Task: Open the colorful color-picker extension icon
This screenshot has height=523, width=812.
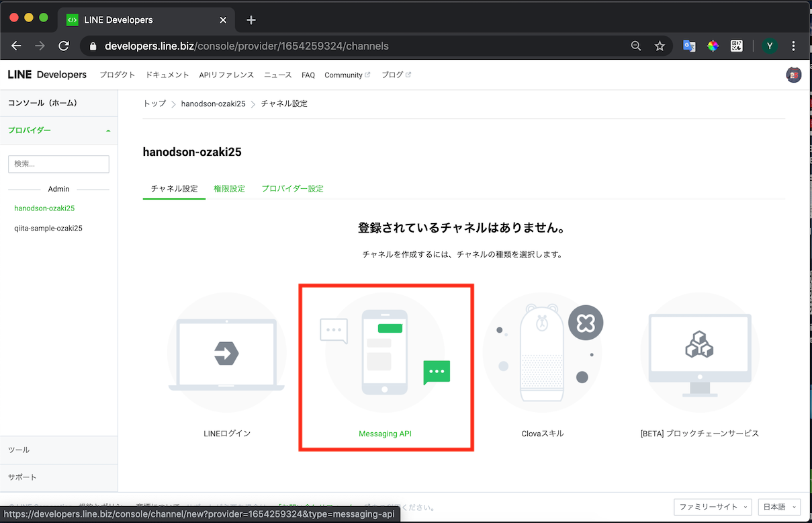Action: (x=713, y=46)
